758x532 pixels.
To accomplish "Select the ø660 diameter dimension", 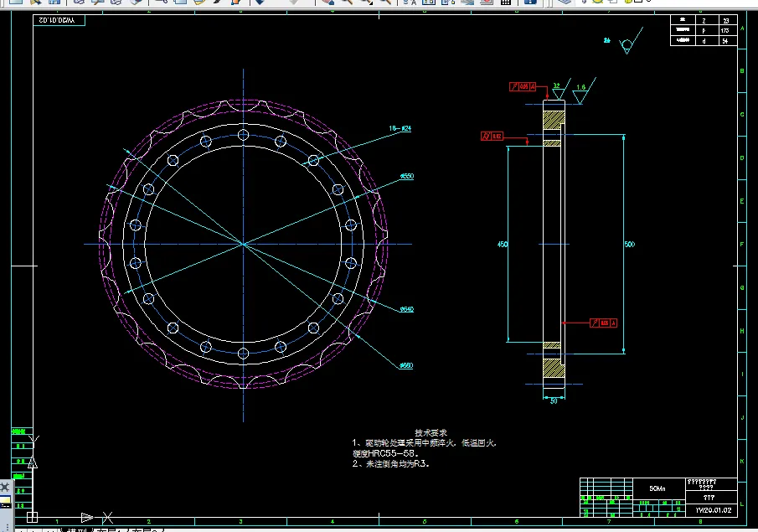I will (406, 365).
